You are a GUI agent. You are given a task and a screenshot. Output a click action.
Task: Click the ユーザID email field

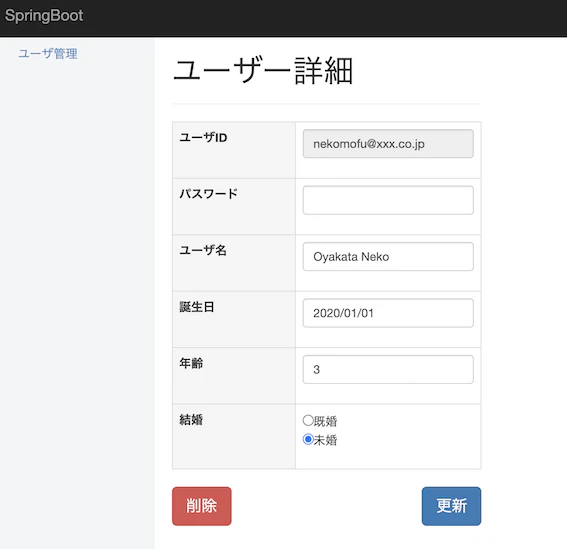pos(388,144)
